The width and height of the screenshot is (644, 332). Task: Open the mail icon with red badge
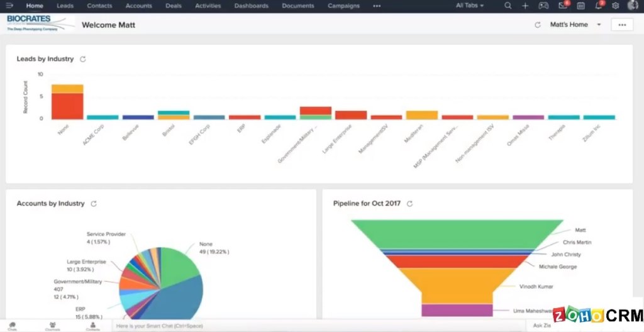point(562,6)
